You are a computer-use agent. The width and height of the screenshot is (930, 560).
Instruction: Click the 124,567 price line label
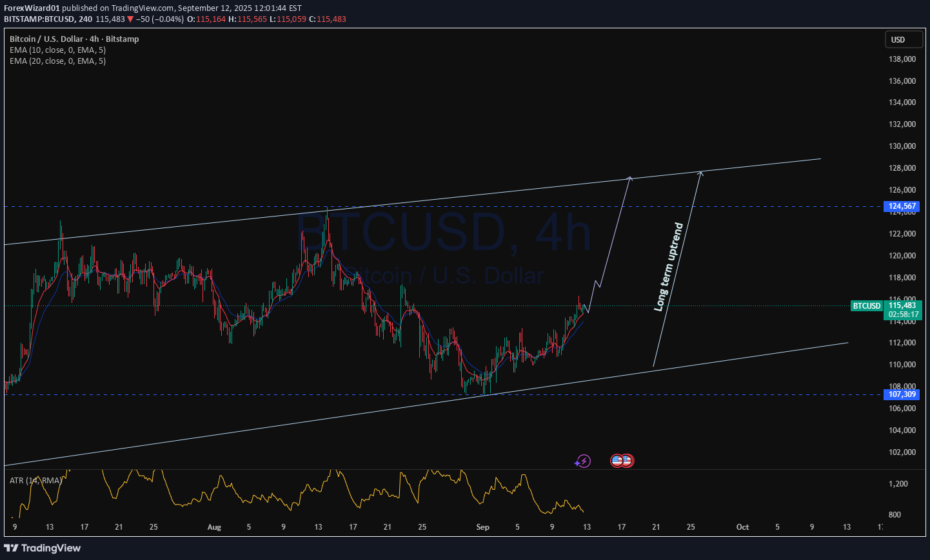coord(902,206)
